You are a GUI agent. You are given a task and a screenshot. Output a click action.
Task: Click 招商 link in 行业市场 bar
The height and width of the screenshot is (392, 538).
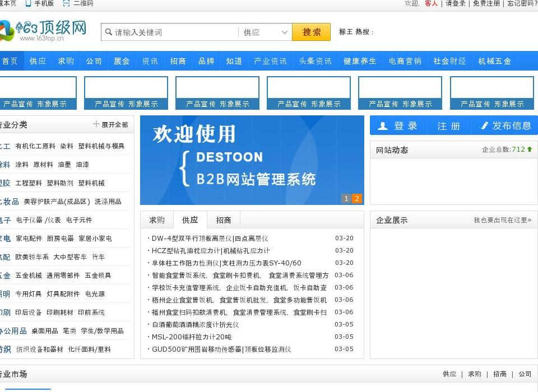(499, 374)
